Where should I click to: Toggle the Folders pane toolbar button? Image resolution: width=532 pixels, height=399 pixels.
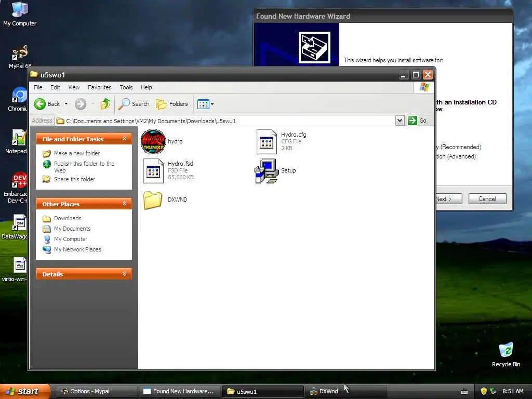coord(171,104)
